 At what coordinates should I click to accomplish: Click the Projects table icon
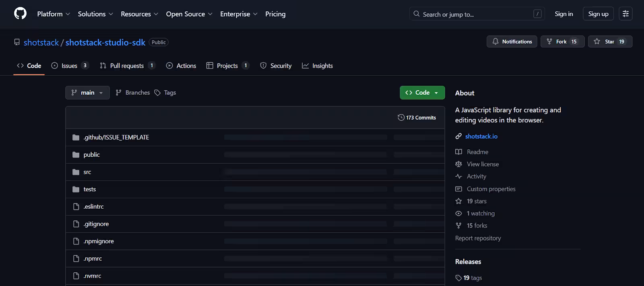coord(210,66)
